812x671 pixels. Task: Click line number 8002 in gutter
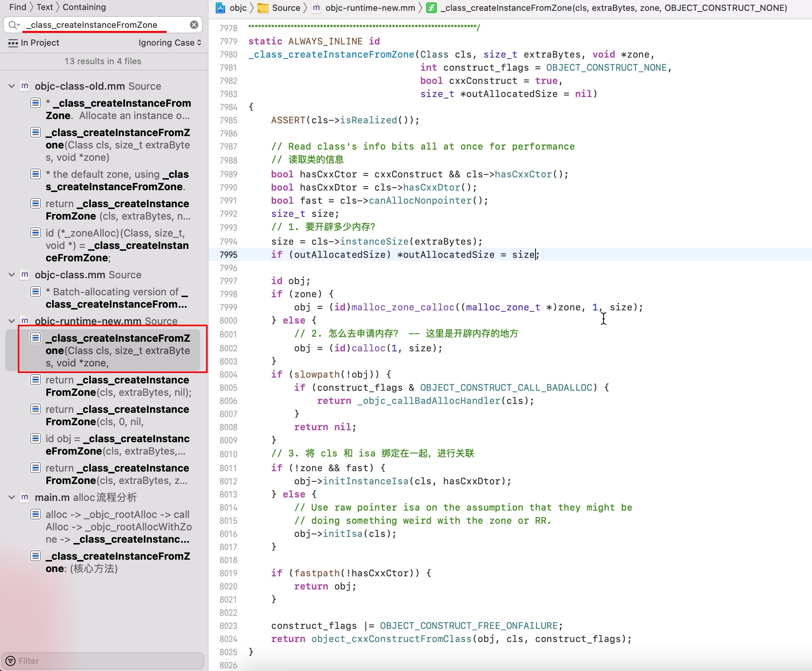(228, 348)
